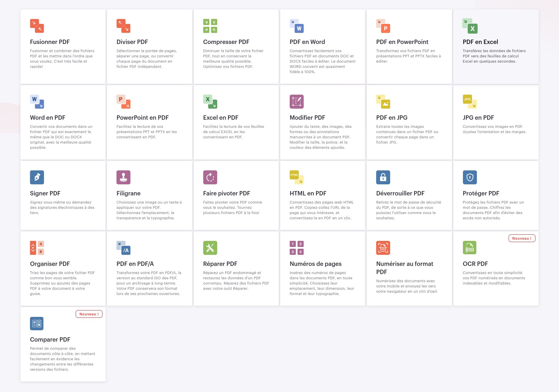
Task: Open the Signer PDF title
Action: 45,193
